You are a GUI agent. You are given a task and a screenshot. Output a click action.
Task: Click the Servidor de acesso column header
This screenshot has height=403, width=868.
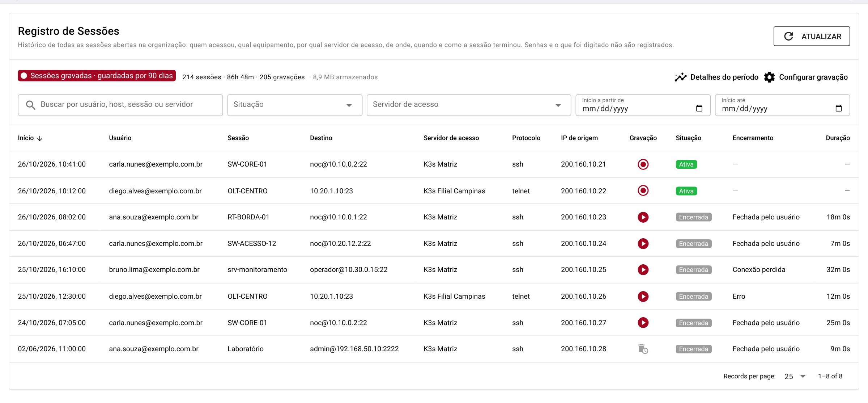[x=451, y=138]
